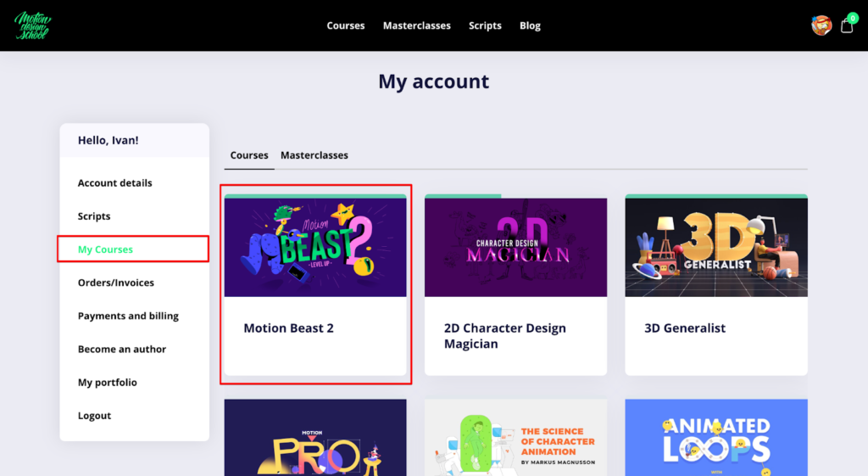The image size is (868, 476).
Task: Open the user avatar profile icon
Action: tap(821, 25)
